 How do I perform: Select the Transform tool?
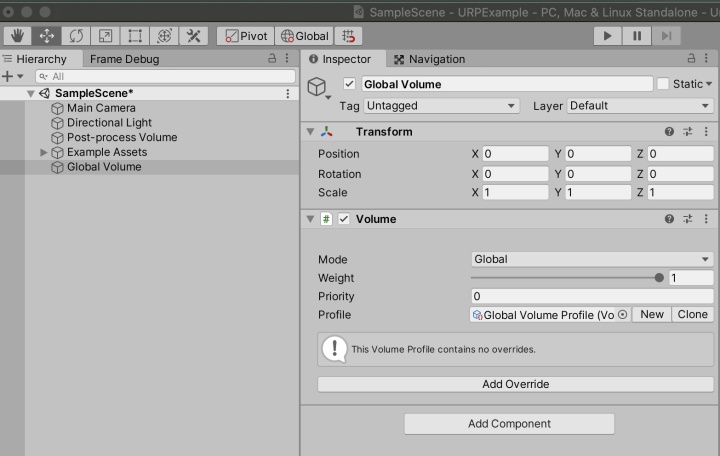(164, 36)
